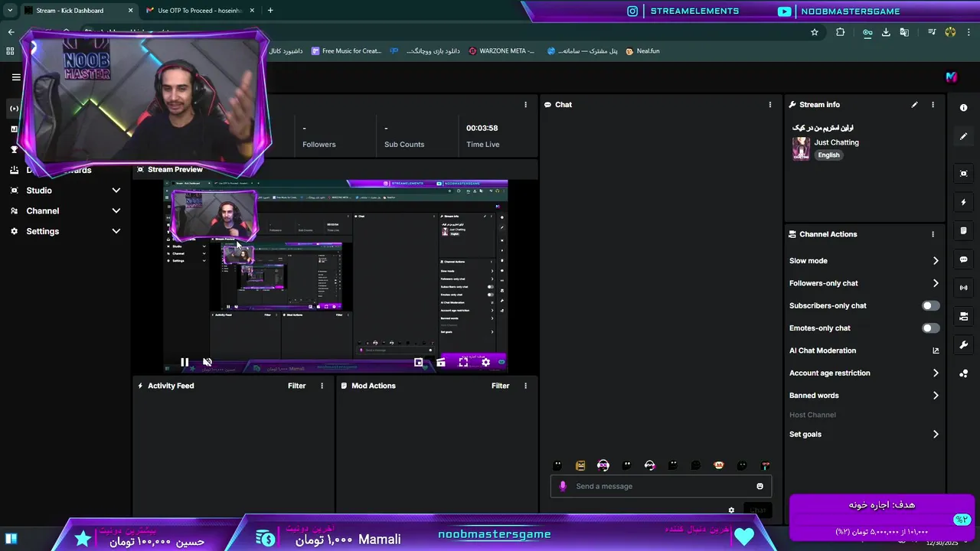Close the Stream - Kick Dashboard tab
The image size is (980, 551).
click(x=130, y=11)
